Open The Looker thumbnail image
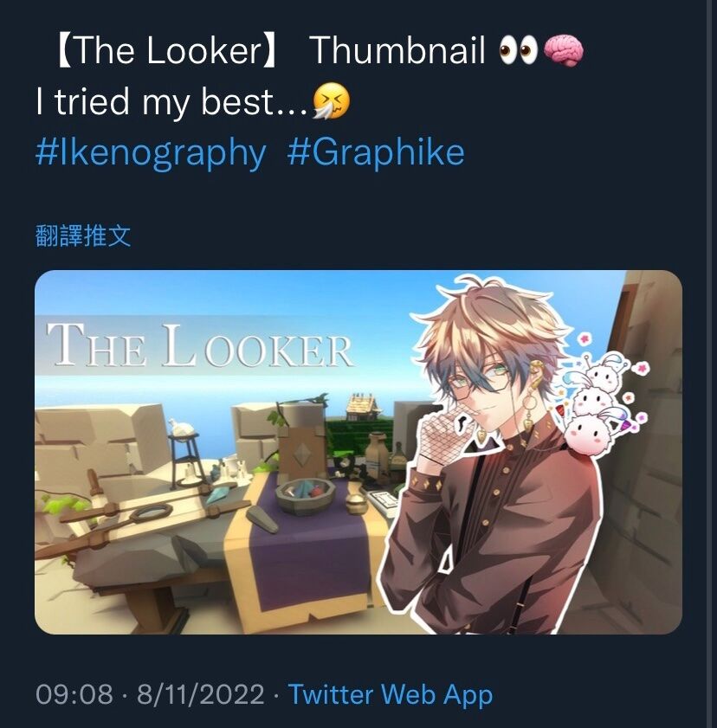This screenshot has height=728, width=717. point(358,452)
